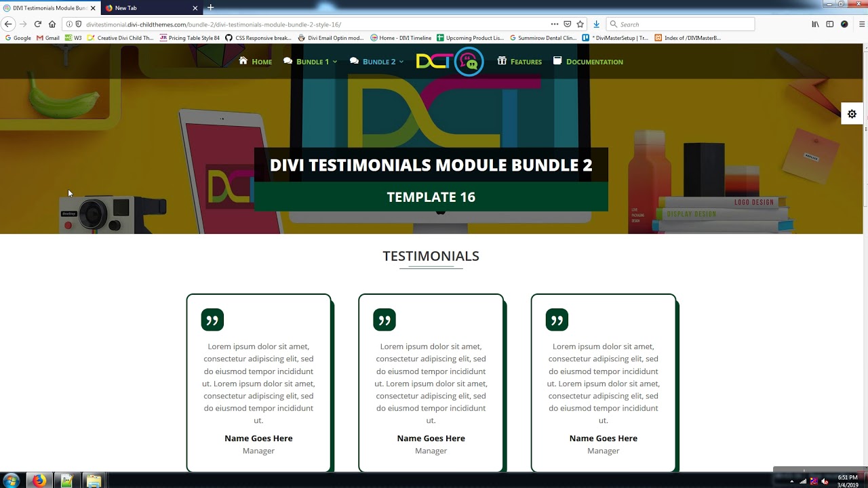Click the browser Search field
The width and height of the screenshot is (868, 488).
(680, 24)
